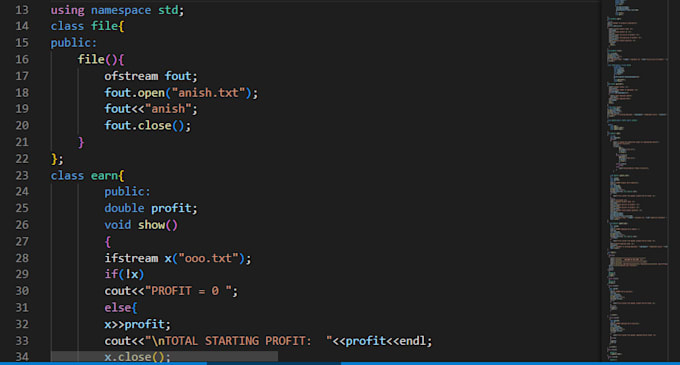Viewport: 680px width, 365px height.
Task: Click the cout<<"PROFIT = 0 " line
Action: 171,291
